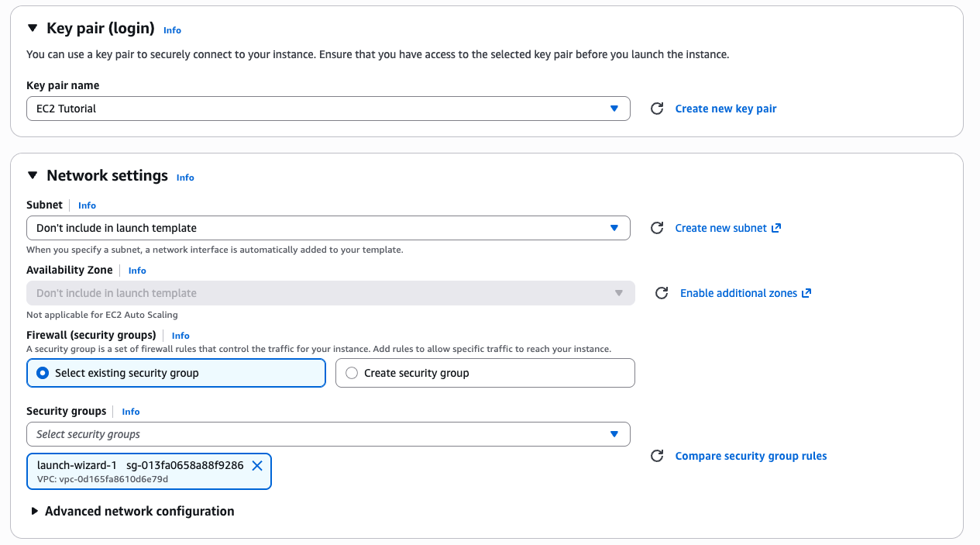The width and height of the screenshot is (980, 545).
Task: Open Create new subnet link
Action: pyautogui.click(x=727, y=228)
